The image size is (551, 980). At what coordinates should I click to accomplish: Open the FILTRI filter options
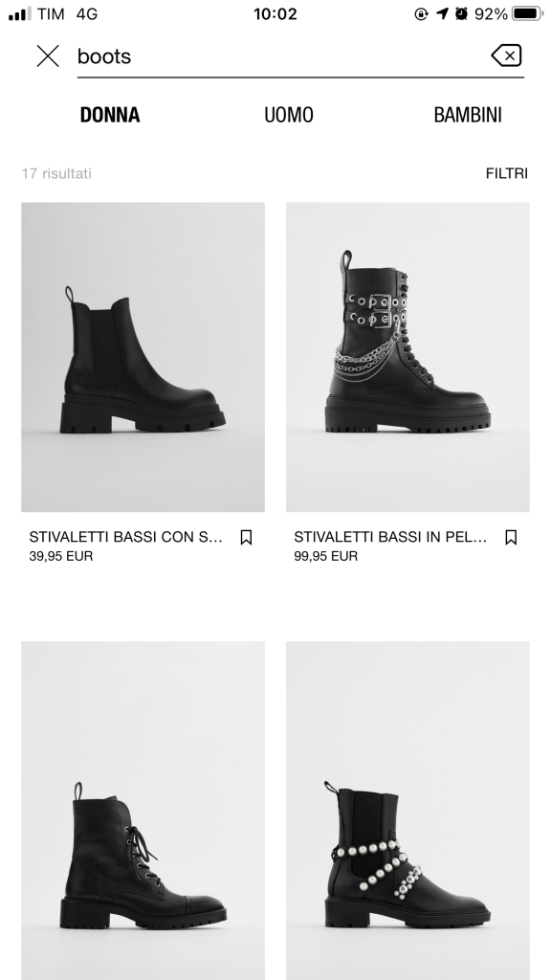507,174
